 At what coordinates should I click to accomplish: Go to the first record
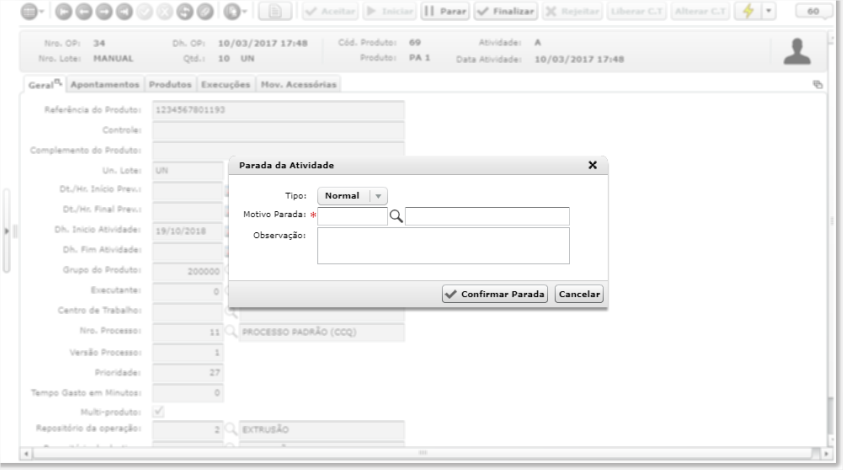click(63, 11)
